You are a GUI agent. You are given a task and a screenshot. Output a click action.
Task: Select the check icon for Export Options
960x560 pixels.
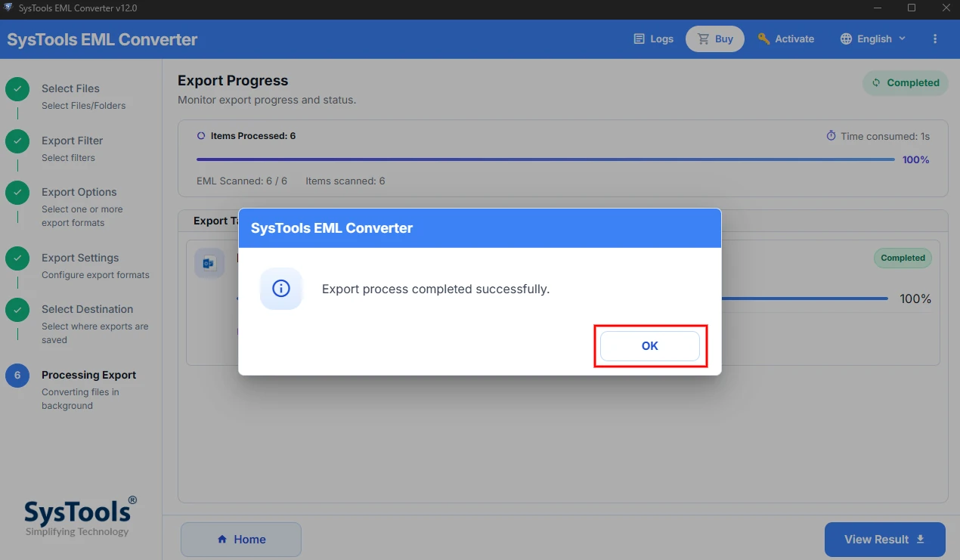[17, 193]
